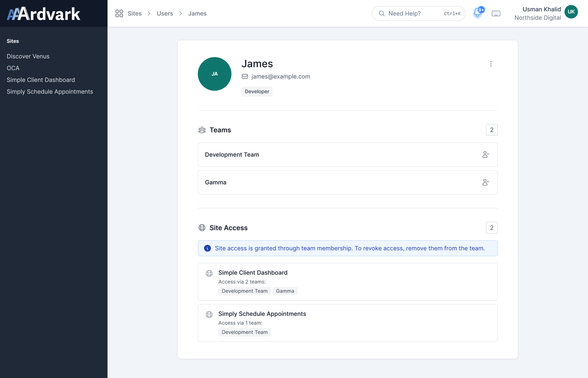Image resolution: width=588 pixels, height=378 pixels.
Task: Click the JA profile avatar
Action: coord(215,74)
